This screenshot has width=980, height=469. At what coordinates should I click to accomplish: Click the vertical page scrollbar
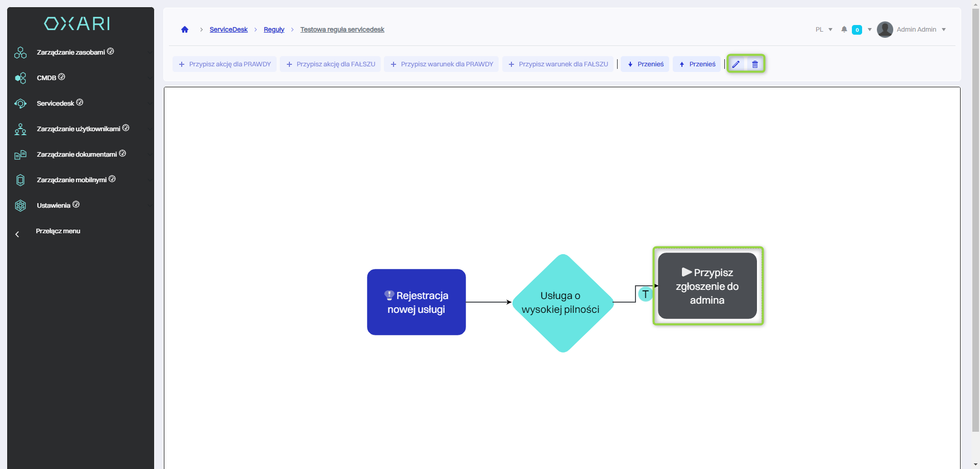point(975,204)
